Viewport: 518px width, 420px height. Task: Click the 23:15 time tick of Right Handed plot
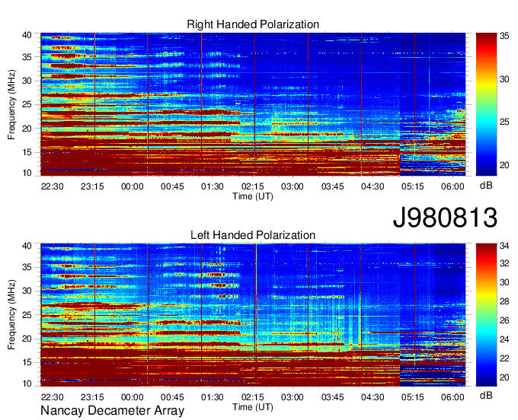92,186
